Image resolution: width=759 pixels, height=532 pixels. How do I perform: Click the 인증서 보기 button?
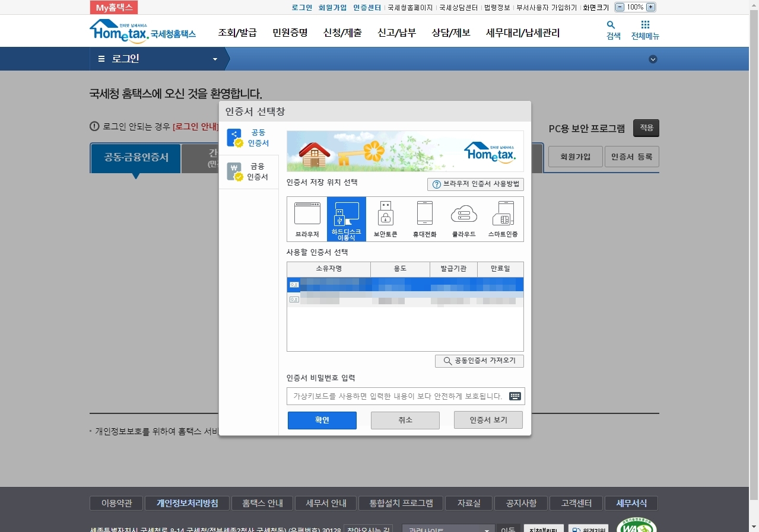coord(488,420)
